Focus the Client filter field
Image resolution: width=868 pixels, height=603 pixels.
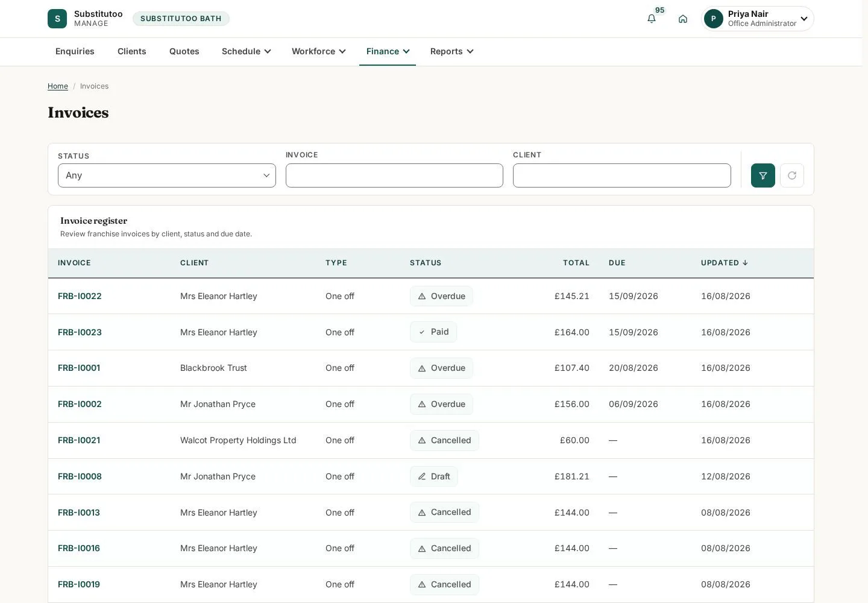pos(622,175)
